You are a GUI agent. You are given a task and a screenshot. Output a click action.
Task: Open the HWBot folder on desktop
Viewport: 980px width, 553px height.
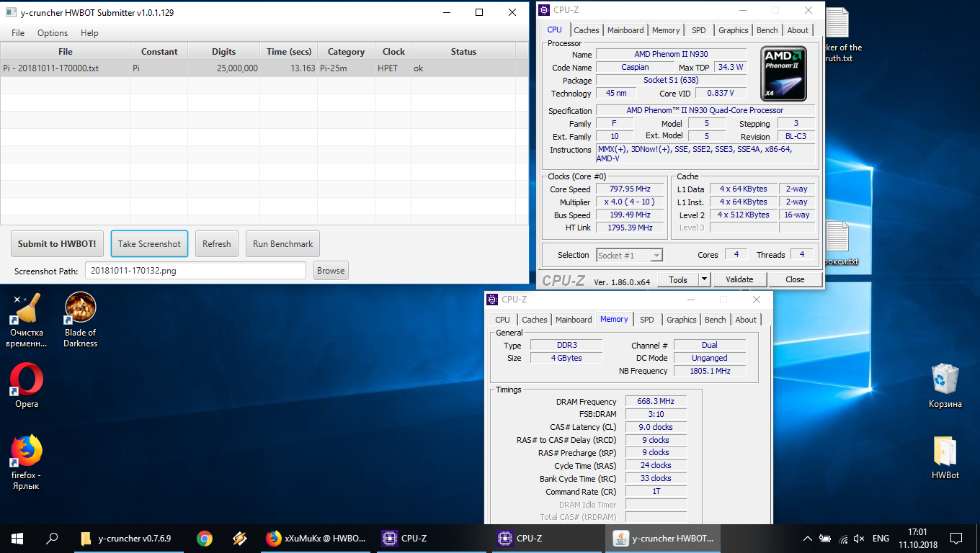[945, 457]
